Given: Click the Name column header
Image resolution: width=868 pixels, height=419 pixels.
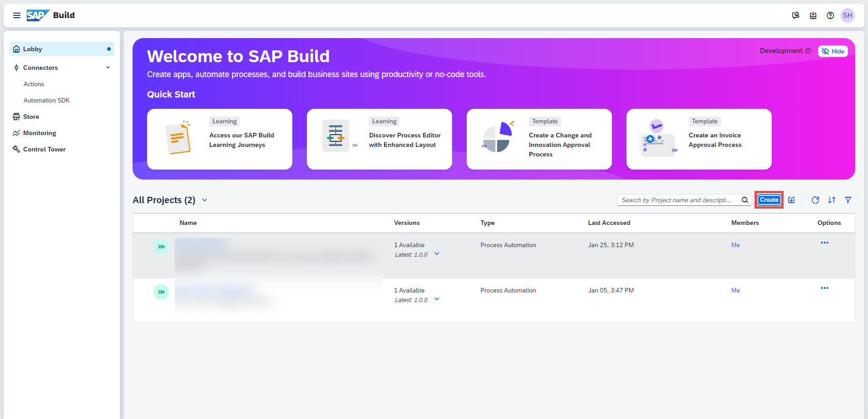Looking at the screenshot, I should (188, 223).
